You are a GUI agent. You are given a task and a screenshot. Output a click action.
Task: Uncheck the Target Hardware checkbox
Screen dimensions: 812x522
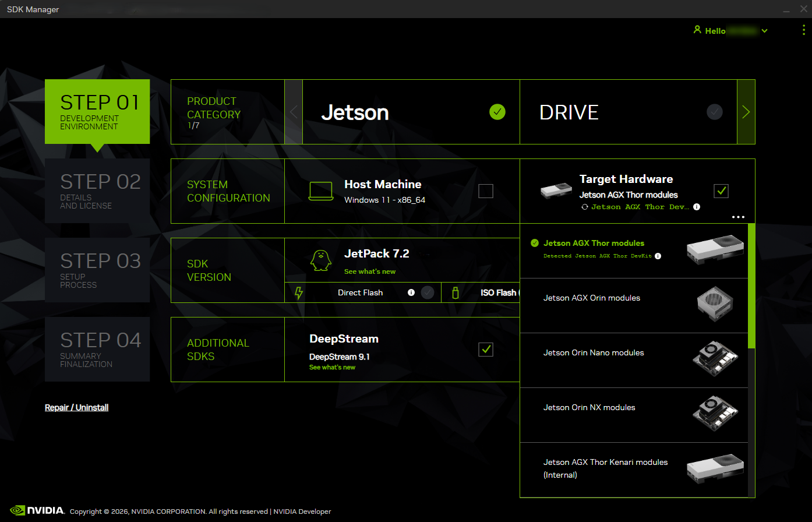[721, 191]
